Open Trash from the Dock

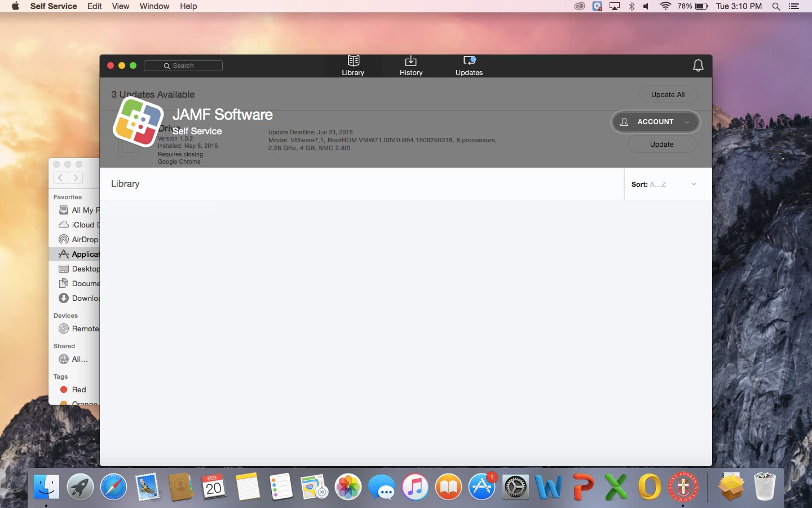pyautogui.click(x=765, y=487)
